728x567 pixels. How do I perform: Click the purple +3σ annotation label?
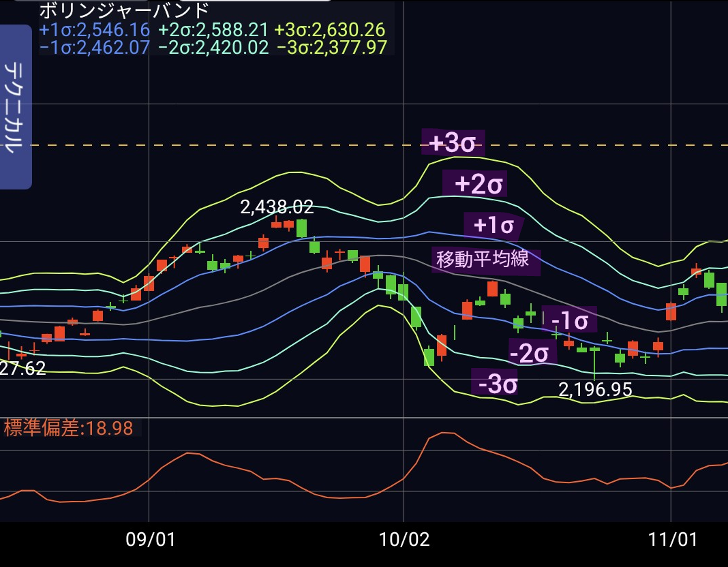click(x=453, y=143)
